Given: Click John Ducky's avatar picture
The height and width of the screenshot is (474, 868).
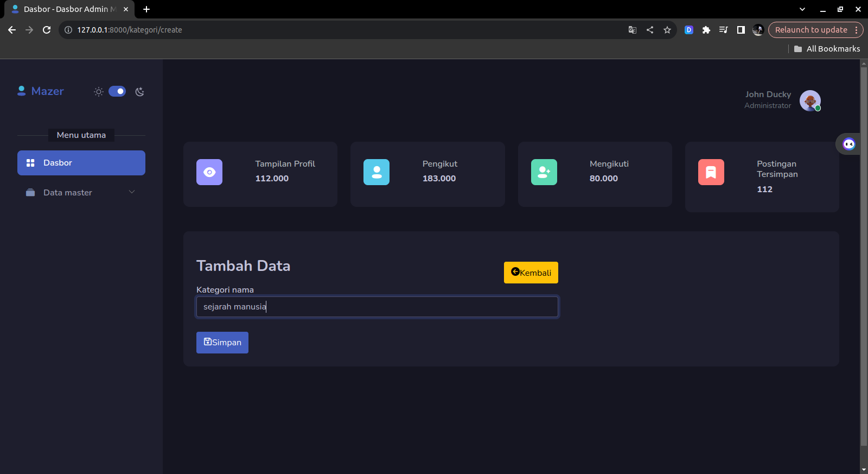Looking at the screenshot, I should pyautogui.click(x=809, y=100).
